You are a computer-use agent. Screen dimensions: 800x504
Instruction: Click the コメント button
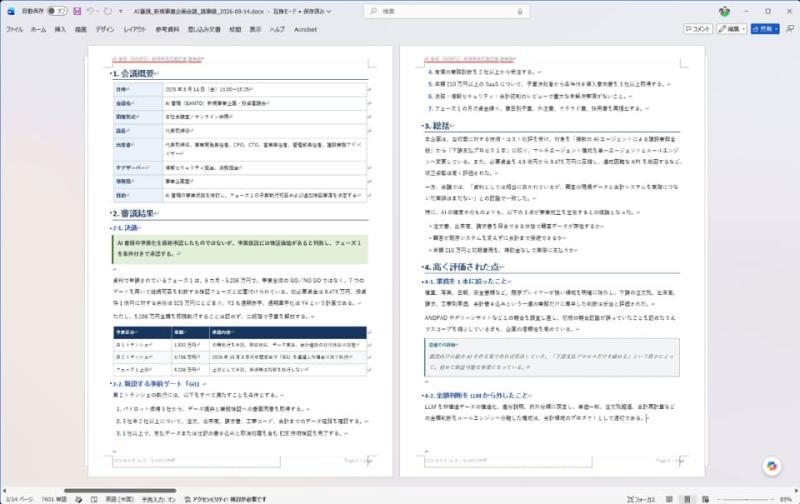[x=697, y=29]
